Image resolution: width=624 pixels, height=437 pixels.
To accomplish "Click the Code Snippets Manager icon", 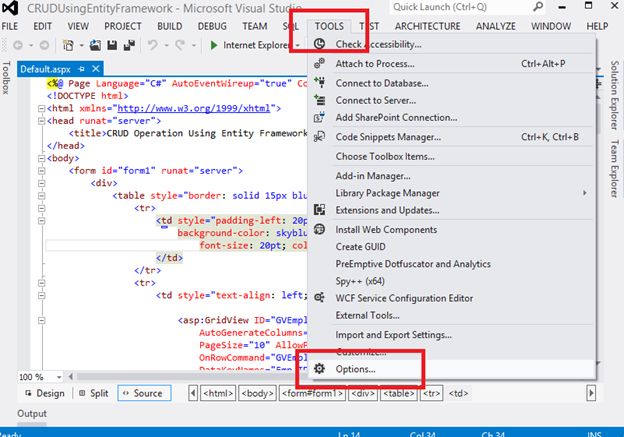I will 319,137.
